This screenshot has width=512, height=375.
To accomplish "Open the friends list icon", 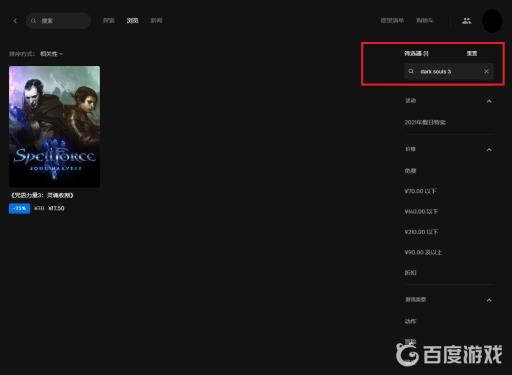I will coord(466,21).
